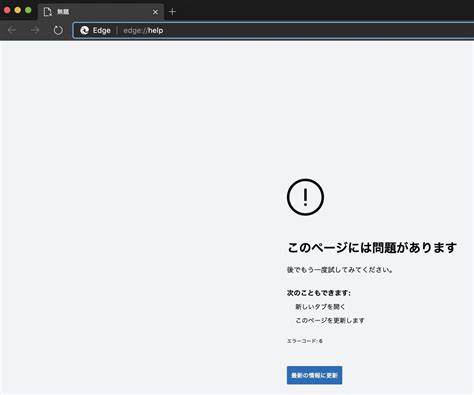Select the 無題 tab
Viewport: 474px width, 395px height.
click(x=101, y=12)
